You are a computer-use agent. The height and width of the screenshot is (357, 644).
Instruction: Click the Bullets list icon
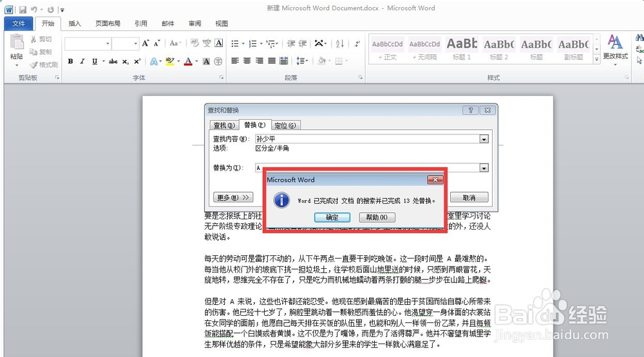click(235, 44)
